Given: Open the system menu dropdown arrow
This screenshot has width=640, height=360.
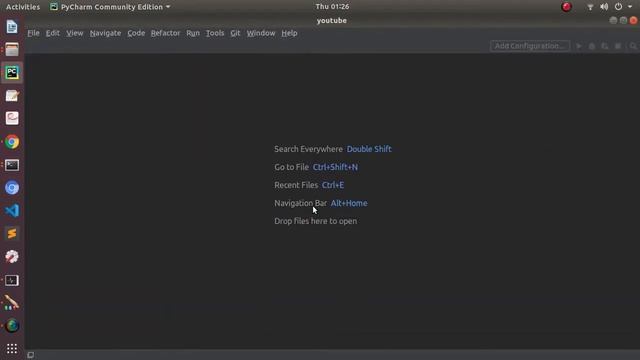Looking at the screenshot, I should click(630, 7).
